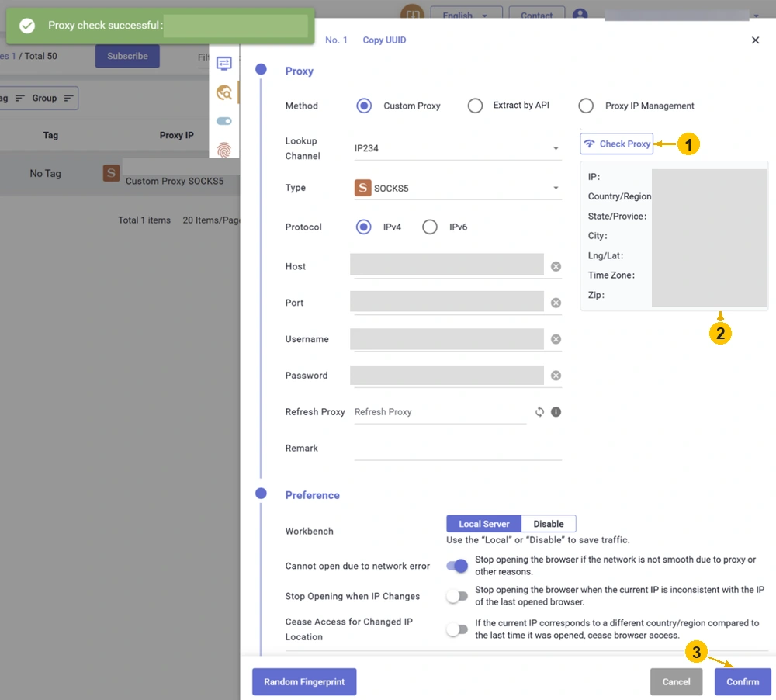Cancel the profile changes

coord(676,681)
